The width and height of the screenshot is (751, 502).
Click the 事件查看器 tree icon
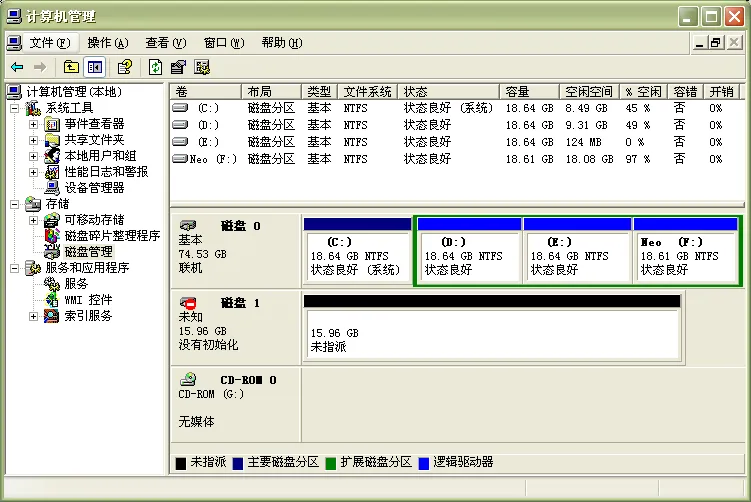coord(52,124)
